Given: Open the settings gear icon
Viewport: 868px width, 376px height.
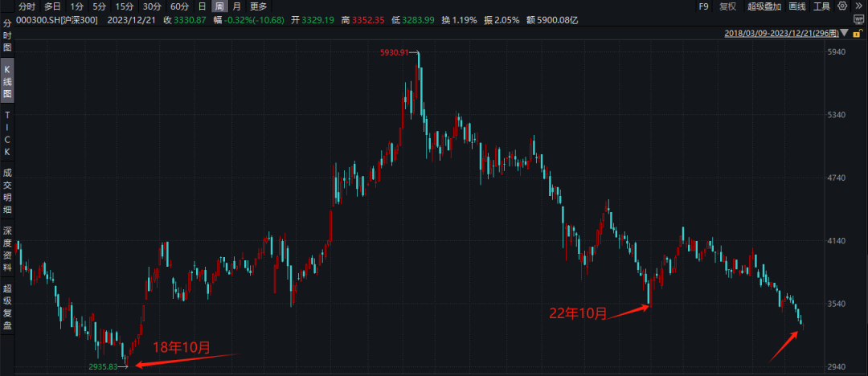Looking at the screenshot, I should point(842,6).
